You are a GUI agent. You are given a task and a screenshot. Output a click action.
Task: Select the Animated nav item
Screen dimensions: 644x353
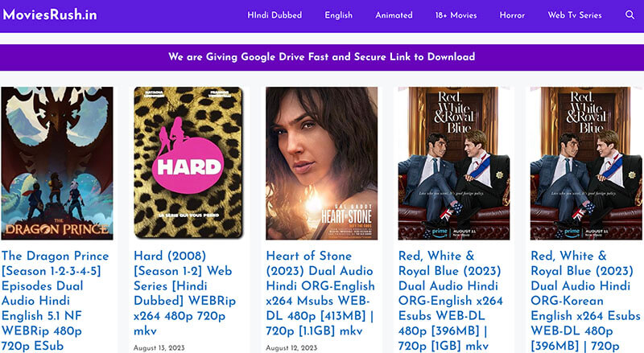394,15
